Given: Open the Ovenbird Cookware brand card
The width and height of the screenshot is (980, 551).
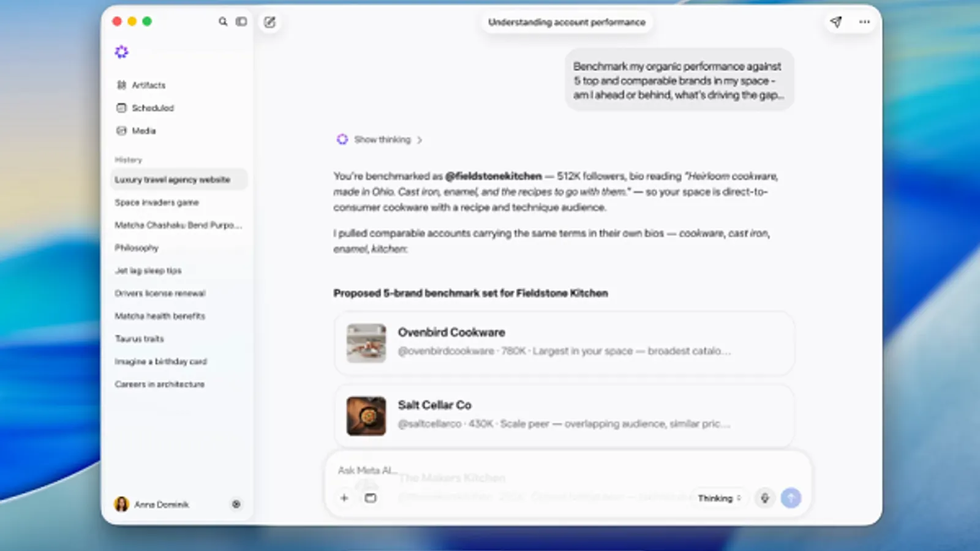Looking at the screenshot, I should click(x=564, y=343).
